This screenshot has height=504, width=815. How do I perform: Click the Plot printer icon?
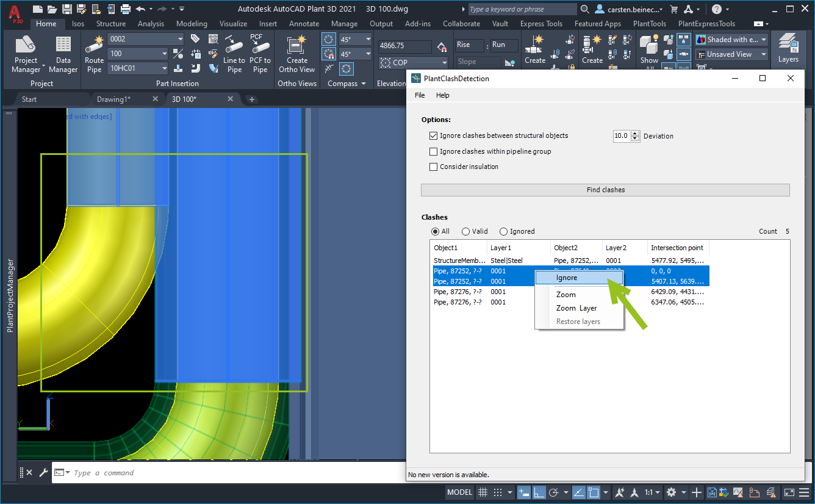(x=126, y=9)
